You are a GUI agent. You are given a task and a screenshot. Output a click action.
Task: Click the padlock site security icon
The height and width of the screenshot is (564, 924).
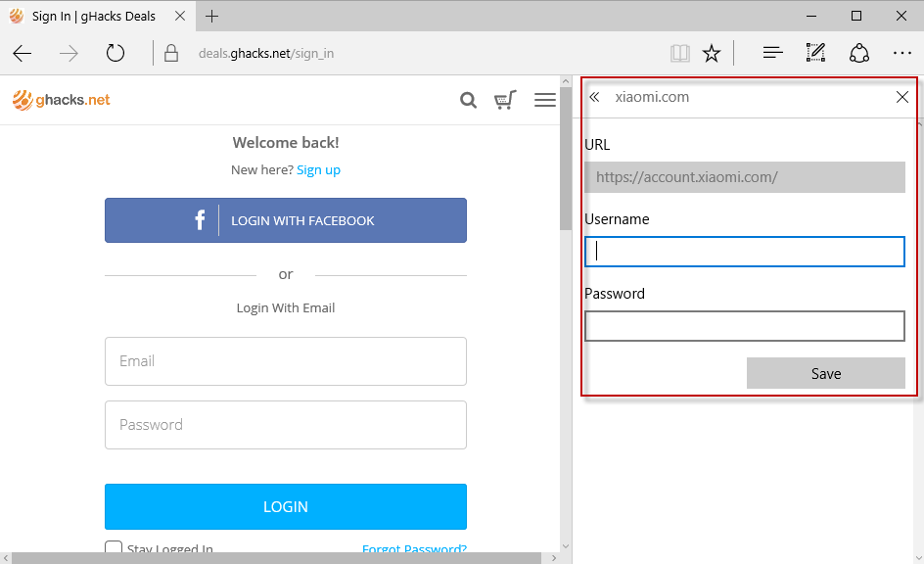171,54
